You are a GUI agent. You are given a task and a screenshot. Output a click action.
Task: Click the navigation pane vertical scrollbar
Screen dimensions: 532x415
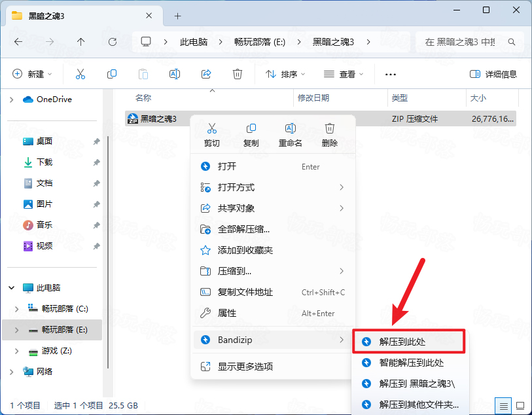point(108,252)
